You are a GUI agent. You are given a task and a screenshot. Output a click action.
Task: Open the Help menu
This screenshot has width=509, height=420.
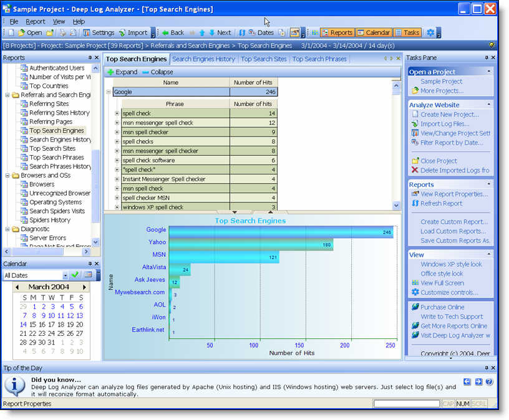79,22
